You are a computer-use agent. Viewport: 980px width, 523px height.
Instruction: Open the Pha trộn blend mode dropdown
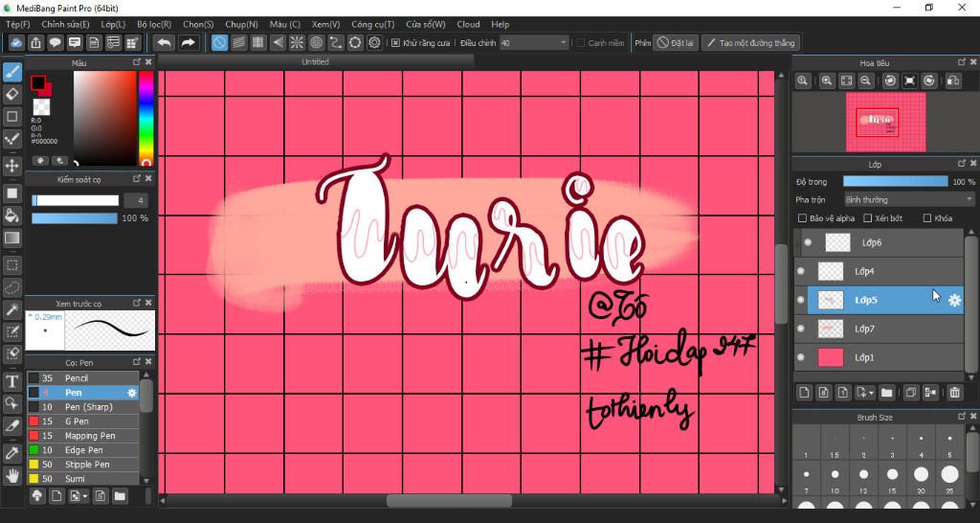(909, 199)
